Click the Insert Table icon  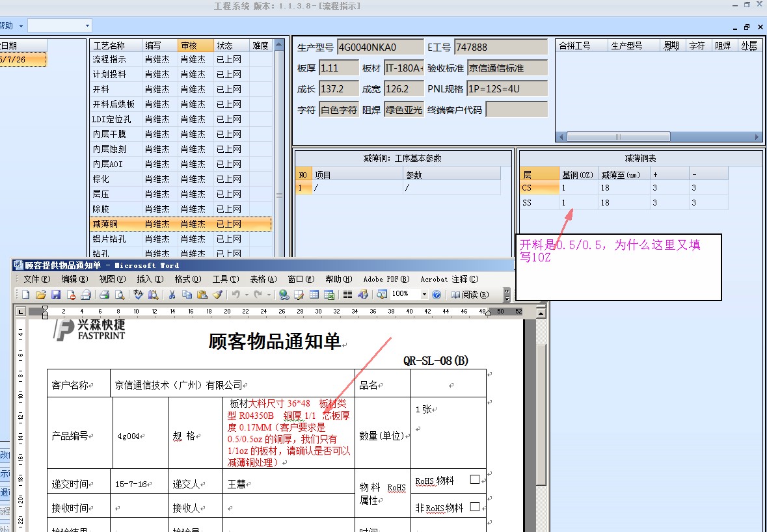click(x=314, y=295)
